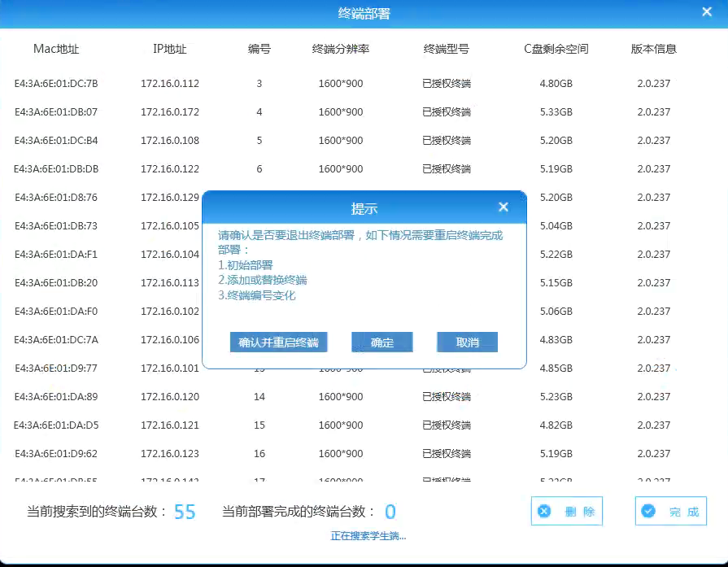
Task: Select terminal number 16 in the list
Action: [259, 454]
